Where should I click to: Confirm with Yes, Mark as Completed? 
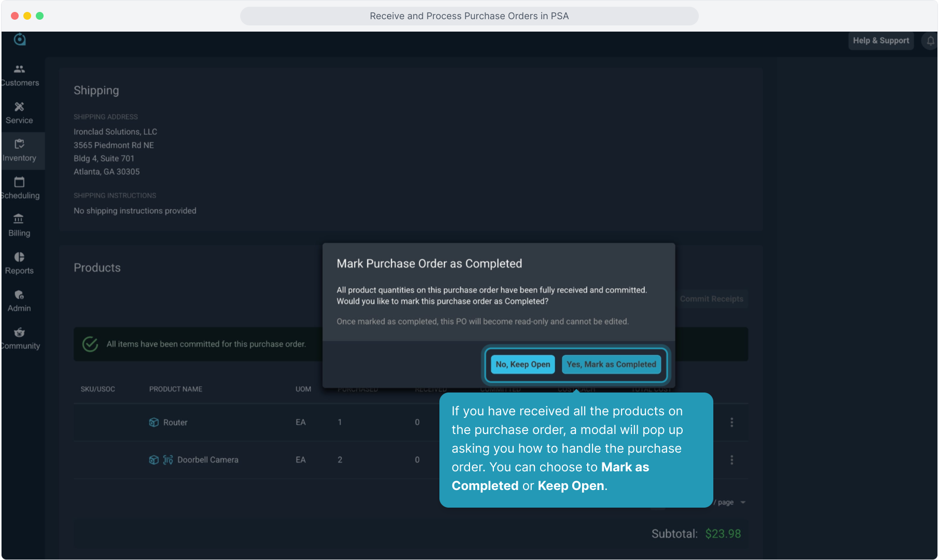611,365
